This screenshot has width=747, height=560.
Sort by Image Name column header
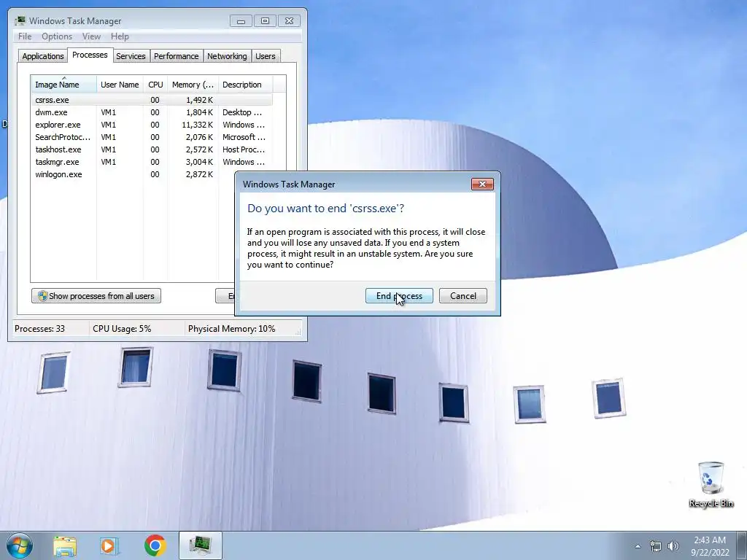tap(64, 85)
